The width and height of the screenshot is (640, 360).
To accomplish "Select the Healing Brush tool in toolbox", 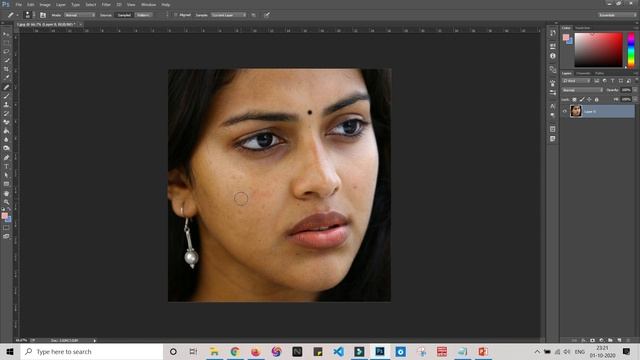I will point(6,87).
